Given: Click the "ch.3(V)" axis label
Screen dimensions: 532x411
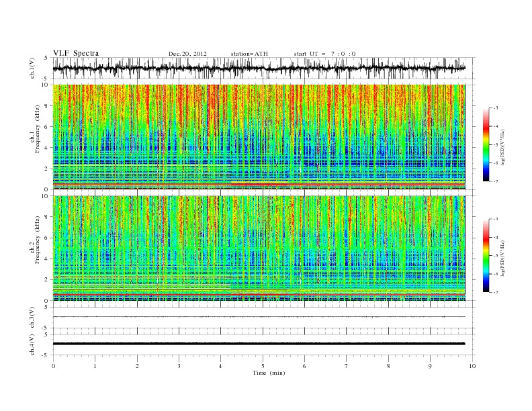Looking at the screenshot, I should (x=32, y=318).
